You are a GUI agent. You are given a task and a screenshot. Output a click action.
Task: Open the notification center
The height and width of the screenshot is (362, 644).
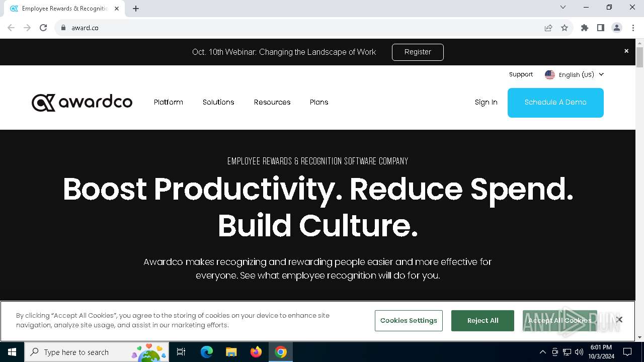coord(627,352)
